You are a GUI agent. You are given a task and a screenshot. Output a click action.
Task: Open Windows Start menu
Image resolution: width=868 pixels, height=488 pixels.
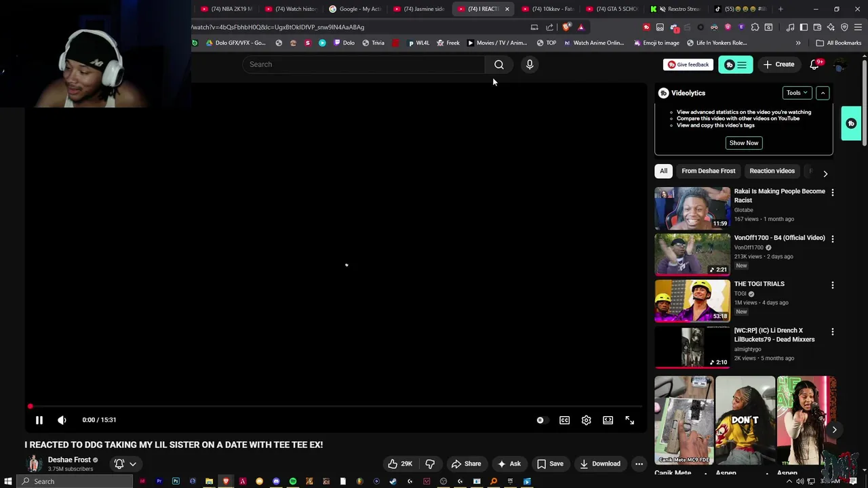(7, 481)
